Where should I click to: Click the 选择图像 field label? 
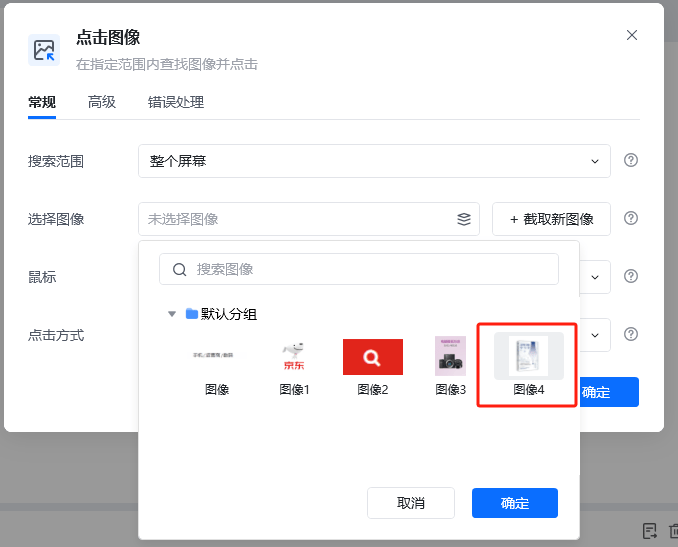(56, 219)
